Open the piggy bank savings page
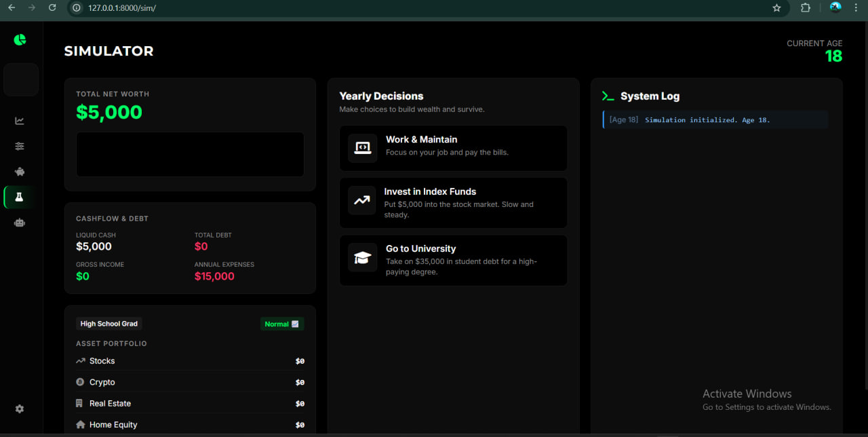 [20, 172]
